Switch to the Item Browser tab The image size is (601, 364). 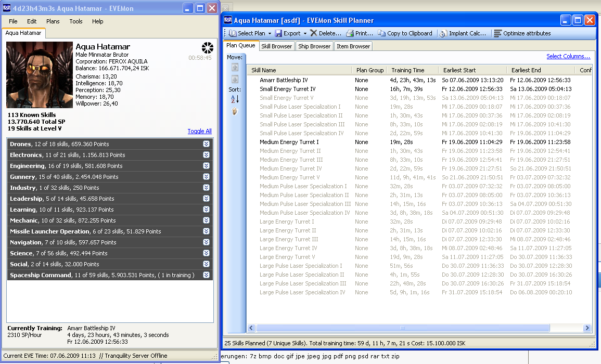click(353, 46)
